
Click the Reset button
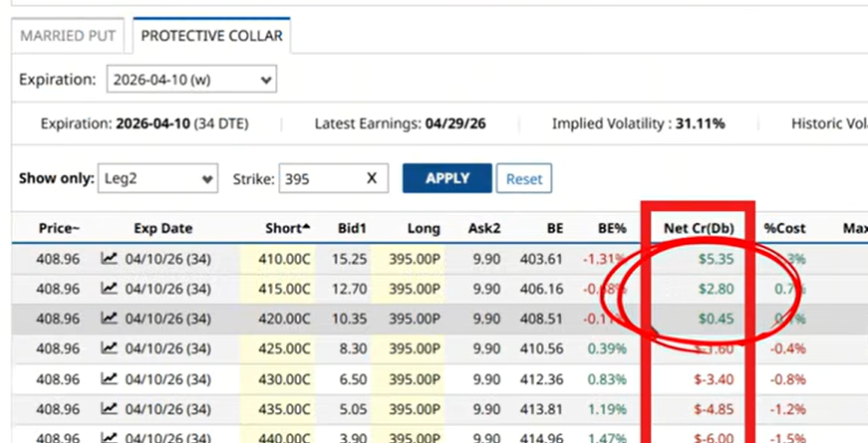pyautogui.click(x=523, y=179)
